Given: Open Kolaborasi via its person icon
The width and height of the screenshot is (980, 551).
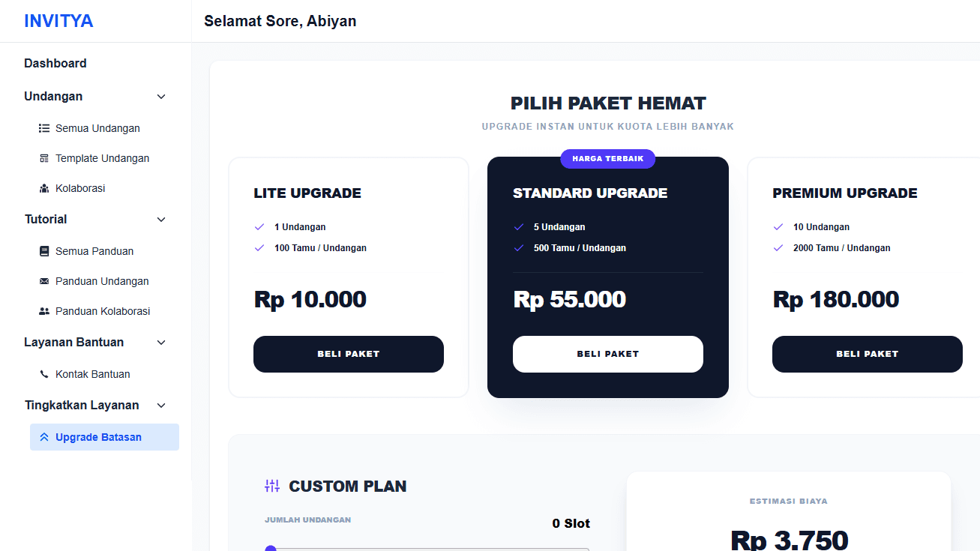Looking at the screenshot, I should point(43,188).
